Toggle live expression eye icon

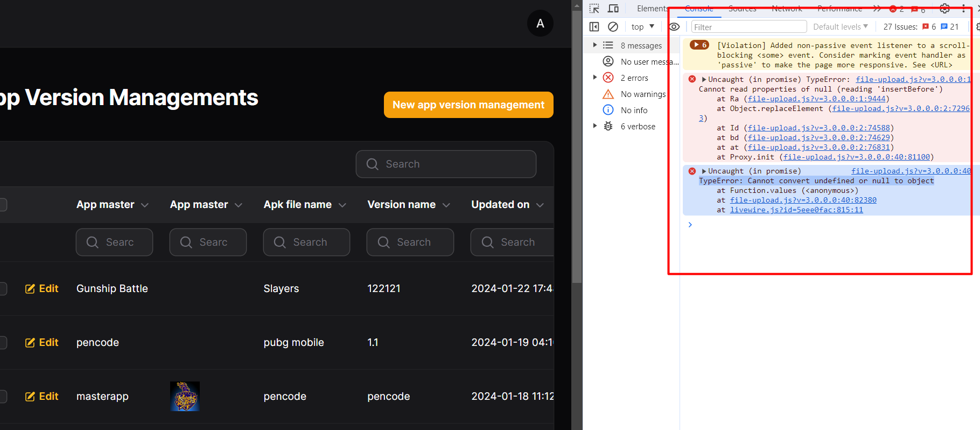674,26
